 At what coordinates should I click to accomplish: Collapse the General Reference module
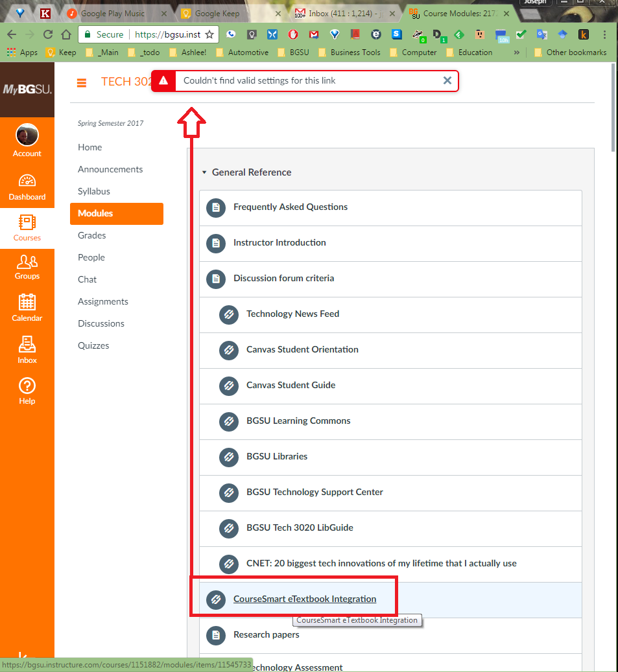[x=204, y=172]
